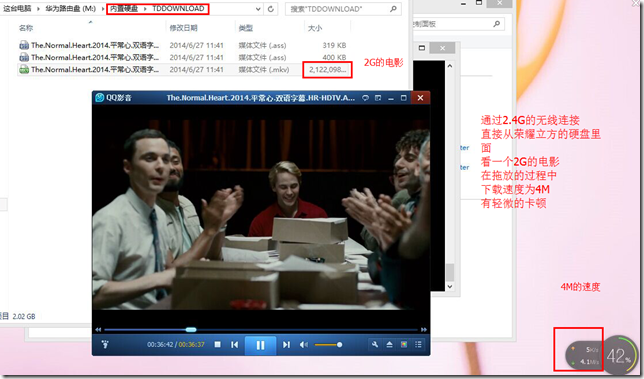Click 华为路由盘 (M:) in breadcrumb
644x379 pixels.
(70, 9)
